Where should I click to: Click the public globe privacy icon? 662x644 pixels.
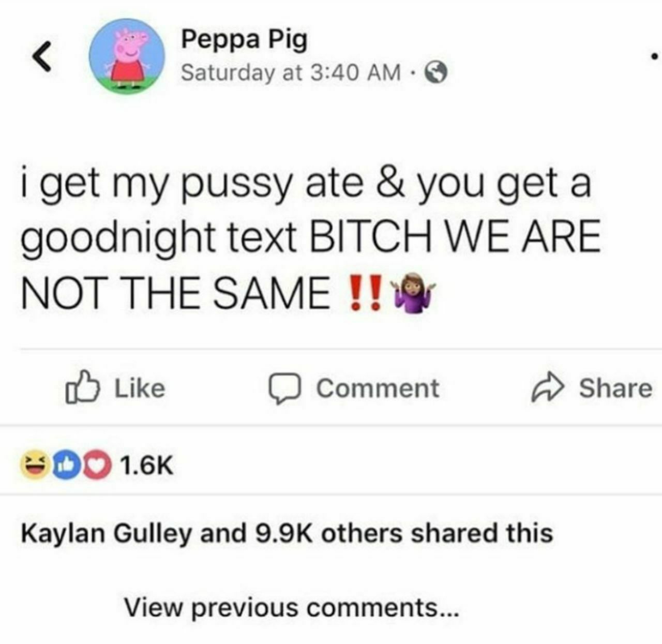click(x=435, y=72)
